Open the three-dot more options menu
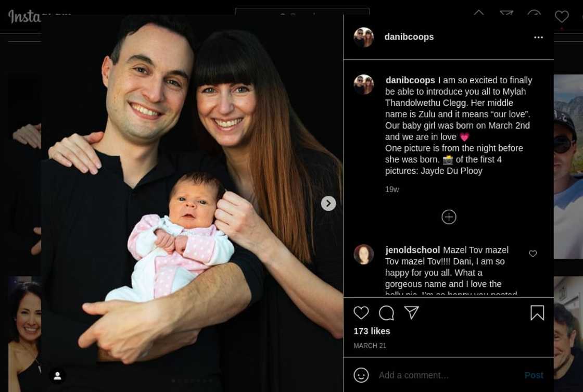The height and width of the screenshot is (392, 583). pos(538,37)
